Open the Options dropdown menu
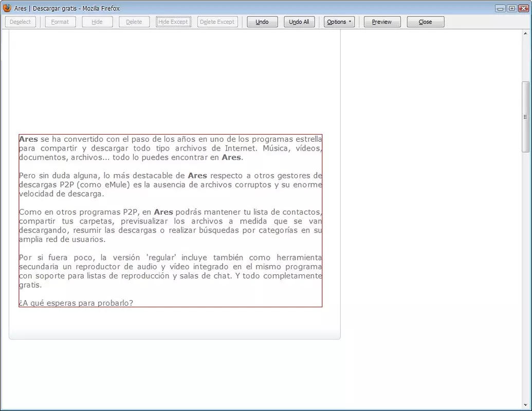The width and height of the screenshot is (532, 411). click(339, 22)
